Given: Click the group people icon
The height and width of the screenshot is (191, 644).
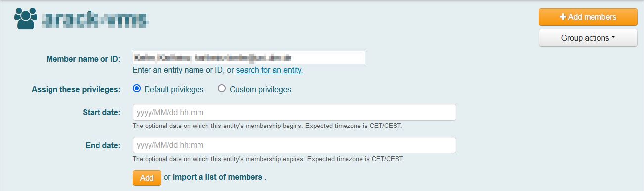Looking at the screenshot, I should pyautogui.click(x=26, y=18).
